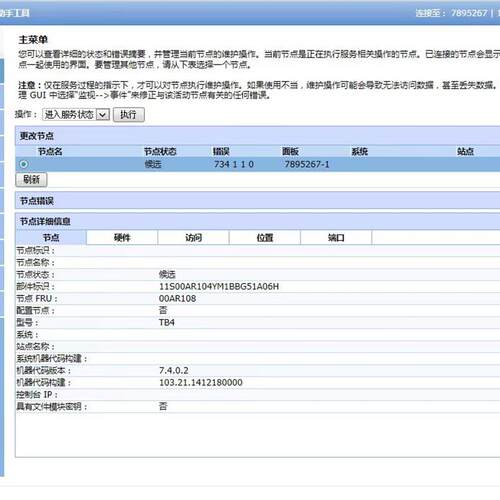
Task: Click the 站点 column header
Action: pyautogui.click(x=465, y=152)
